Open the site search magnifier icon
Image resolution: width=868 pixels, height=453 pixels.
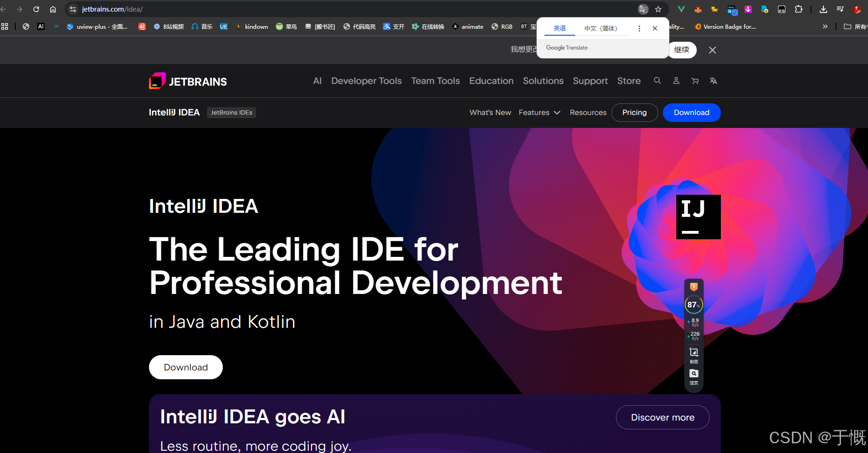point(657,81)
